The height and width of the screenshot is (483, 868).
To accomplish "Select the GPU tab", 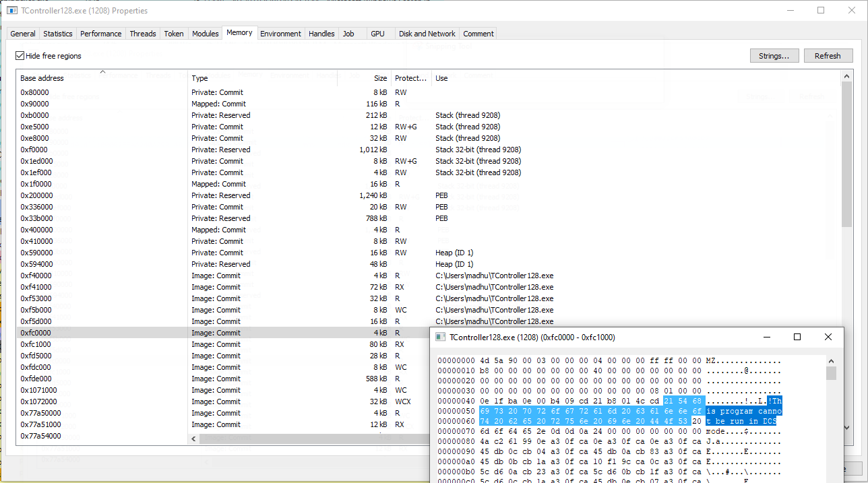I will 377,33.
